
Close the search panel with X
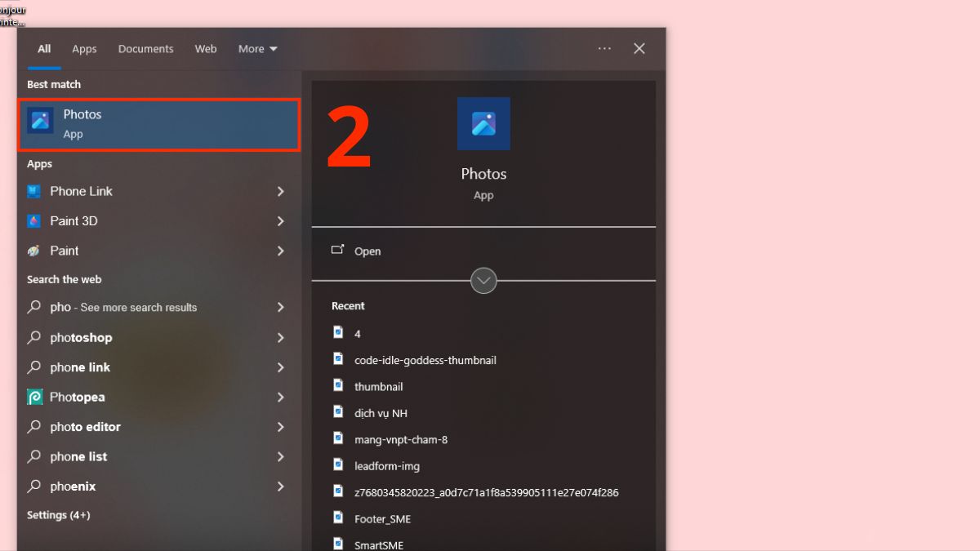(x=639, y=49)
